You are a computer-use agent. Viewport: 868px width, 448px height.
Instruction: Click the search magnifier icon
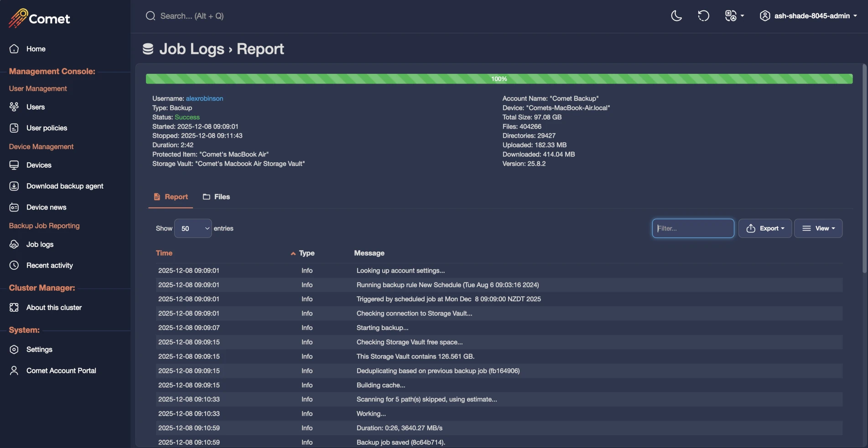tap(151, 16)
